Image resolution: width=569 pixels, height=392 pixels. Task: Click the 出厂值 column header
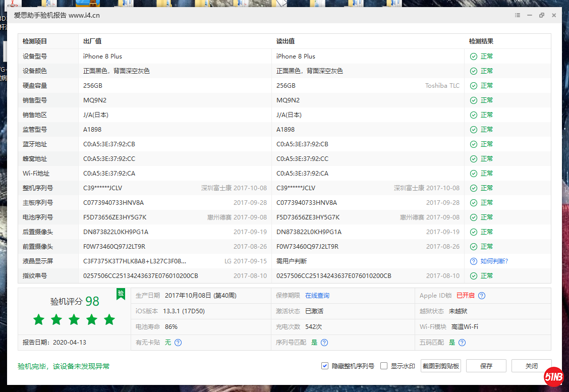pos(92,41)
